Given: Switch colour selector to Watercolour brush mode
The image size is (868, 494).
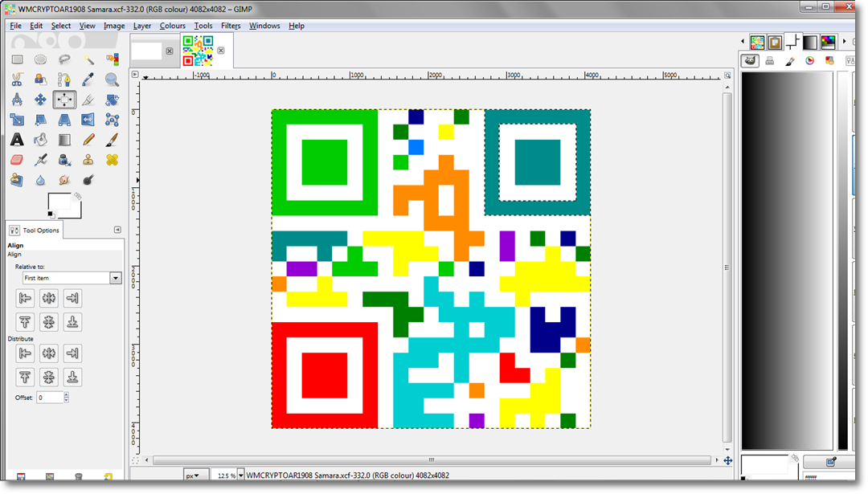Looking at the screenshot, I should [790, 61].
